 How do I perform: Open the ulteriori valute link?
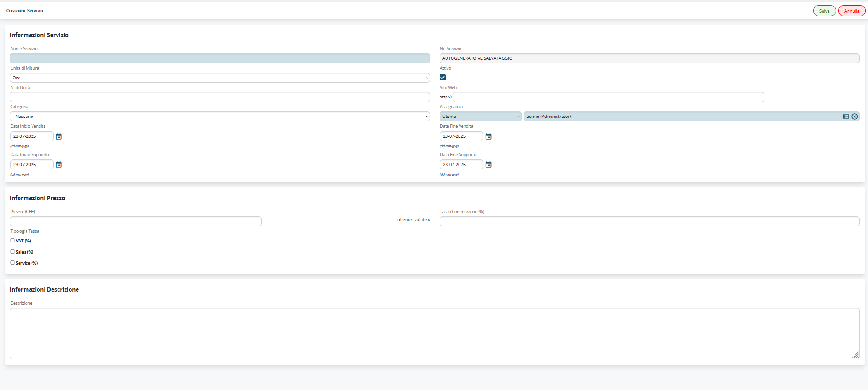413,220
